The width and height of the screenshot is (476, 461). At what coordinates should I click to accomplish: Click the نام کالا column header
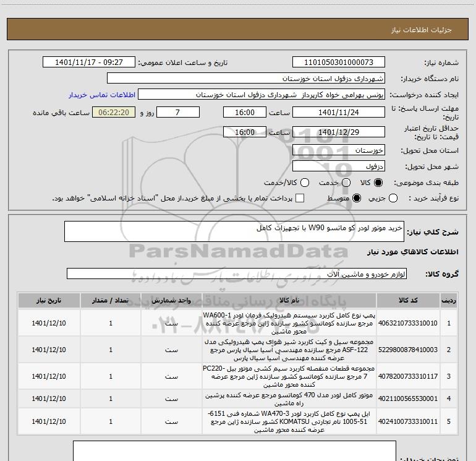click(x=289, y=301)
